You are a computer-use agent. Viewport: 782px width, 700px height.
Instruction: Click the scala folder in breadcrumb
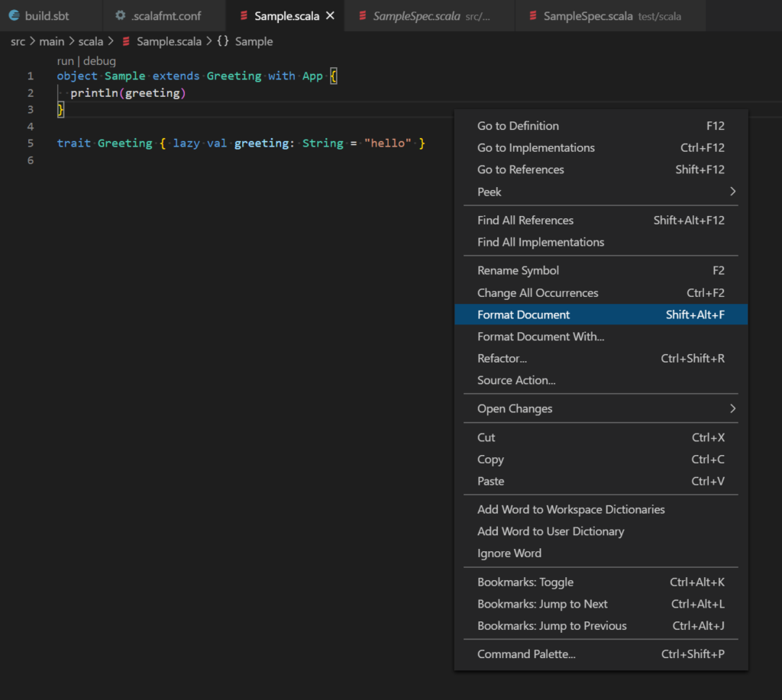click(x=90, y=41)
